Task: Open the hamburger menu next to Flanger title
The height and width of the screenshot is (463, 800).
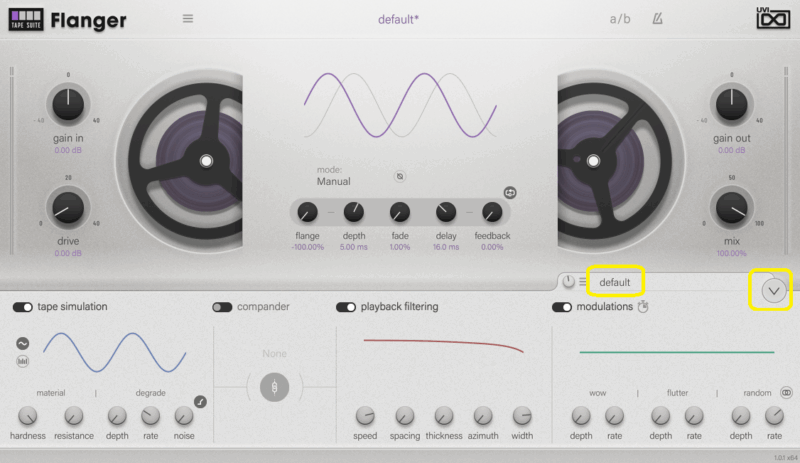Action: pos(188,19)
